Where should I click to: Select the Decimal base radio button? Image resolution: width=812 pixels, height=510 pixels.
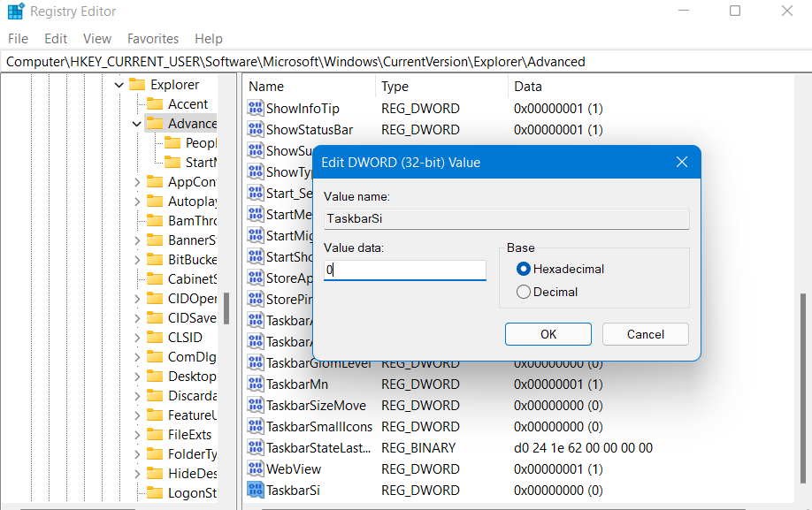(x=524, y=292)
